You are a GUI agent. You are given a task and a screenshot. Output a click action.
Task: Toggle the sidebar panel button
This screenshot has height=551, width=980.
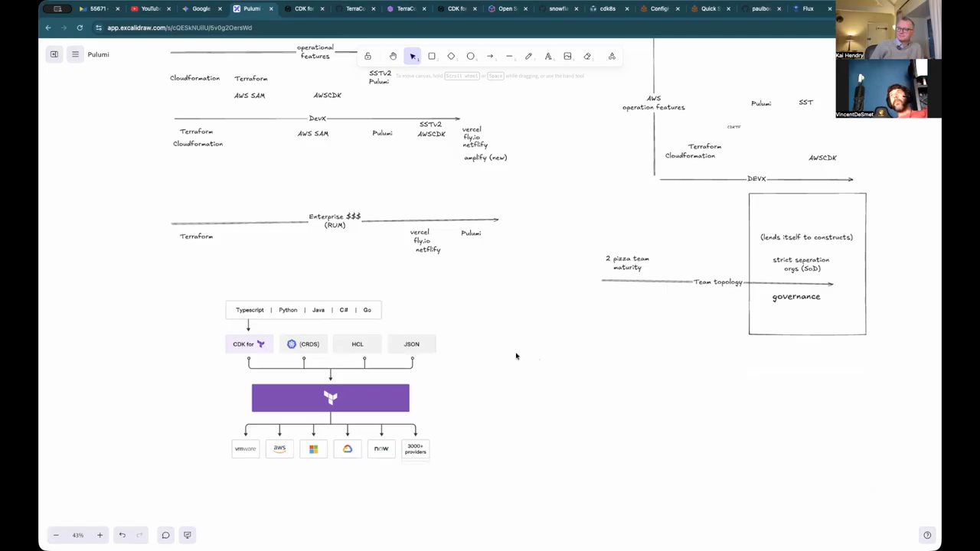point(54,54)
